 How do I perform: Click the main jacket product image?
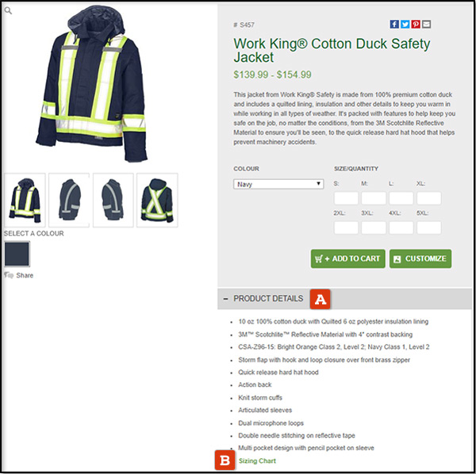pos(93,83)
